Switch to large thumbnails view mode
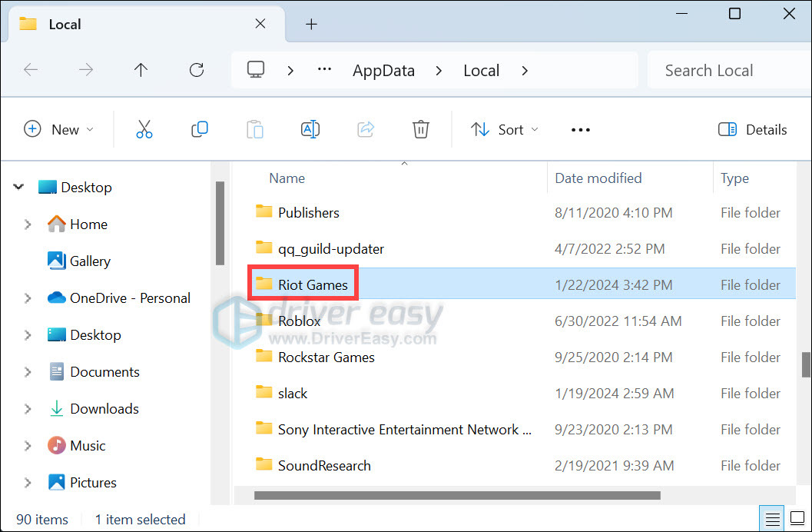 click(x=797, y=518)
